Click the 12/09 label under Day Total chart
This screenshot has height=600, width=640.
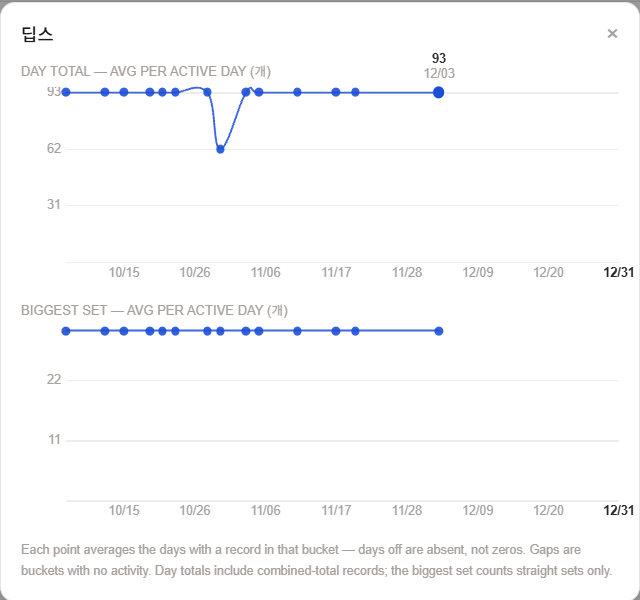(478, 272)
